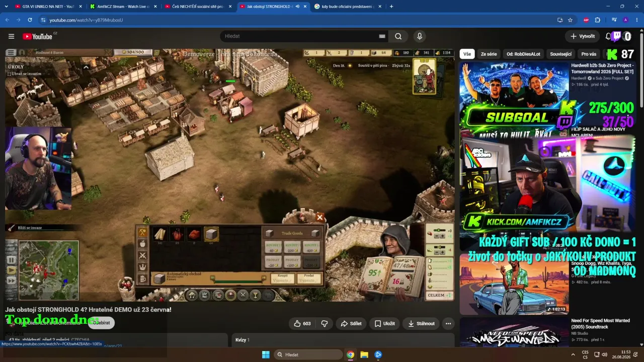Open the Windows Start menu
Viewport: 644px width, 362px height.
pyautogui.click(x=266, y=354)
